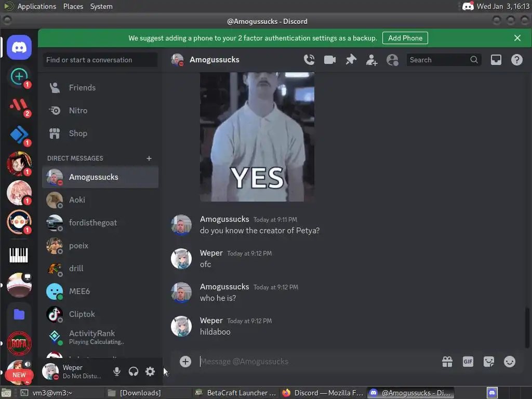The width and height of the screenshot is (532, 399).
Task: Open the MEE6 direct message
Action: point(100,291)
